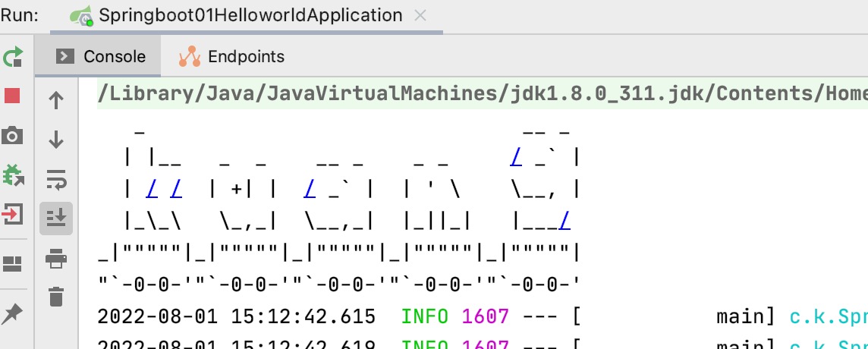
Task: Click the JDK path command line in the console
Action: tap(482, 94)
